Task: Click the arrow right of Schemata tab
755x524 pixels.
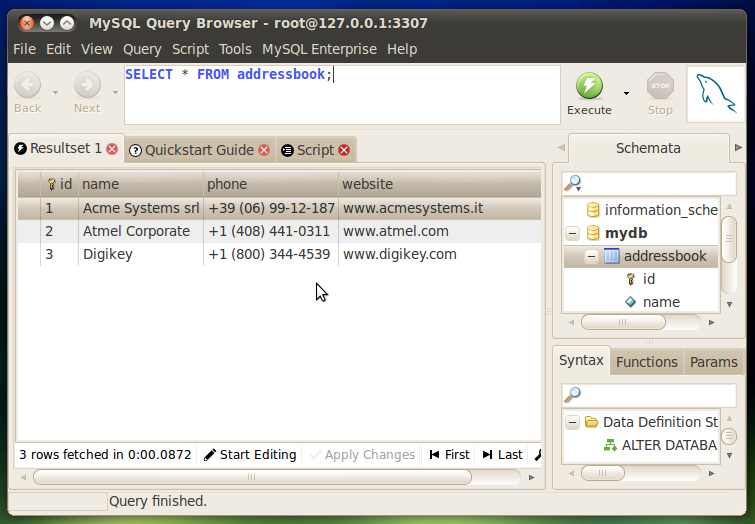Action: click(739, 147)
